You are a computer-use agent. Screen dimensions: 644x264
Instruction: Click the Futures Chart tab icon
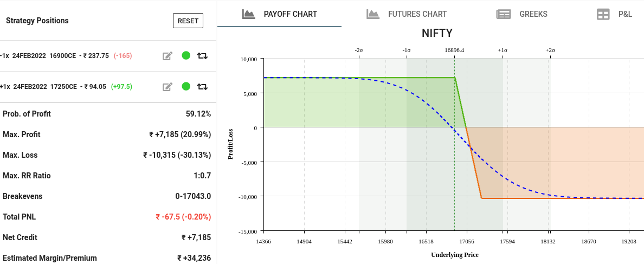pyautogui.click(x=372, y=14)
